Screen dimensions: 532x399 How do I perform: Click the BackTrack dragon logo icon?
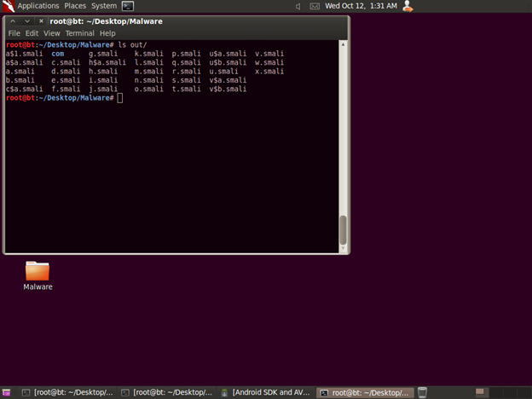(x=8, y=6)
